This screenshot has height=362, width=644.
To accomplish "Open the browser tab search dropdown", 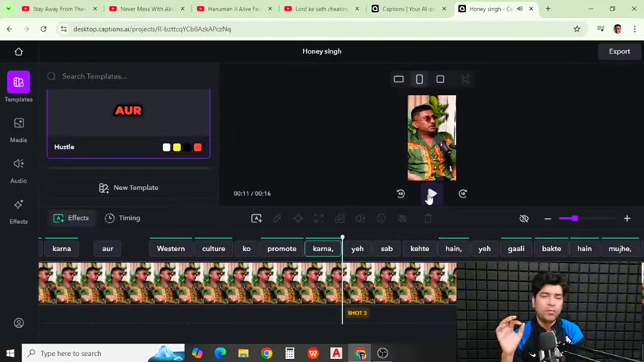I will [x=8, y=8].
